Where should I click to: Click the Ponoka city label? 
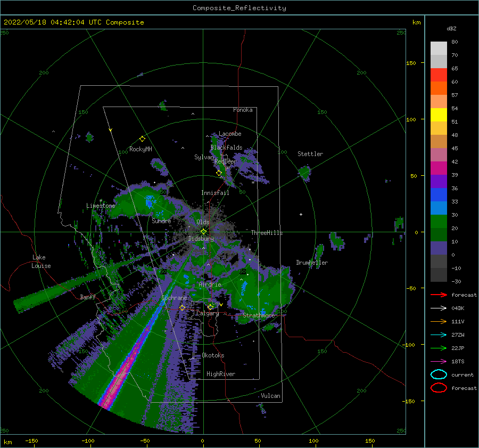243,110
